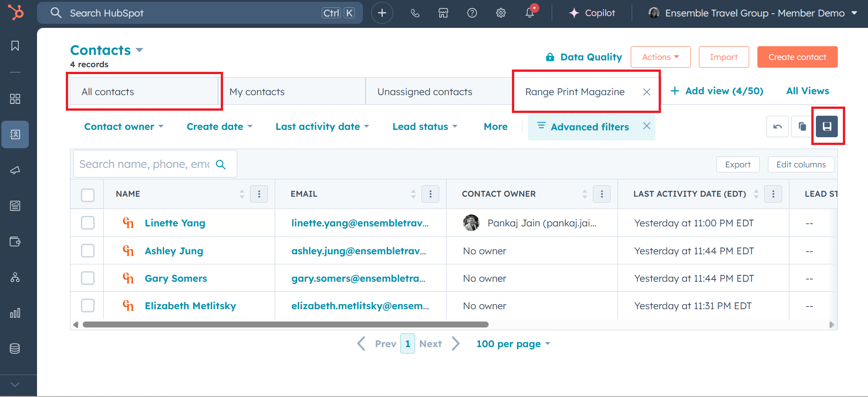868x397 pixels.
Task: Sort by the NAME column arrows
Action: (x=242, y=194)
